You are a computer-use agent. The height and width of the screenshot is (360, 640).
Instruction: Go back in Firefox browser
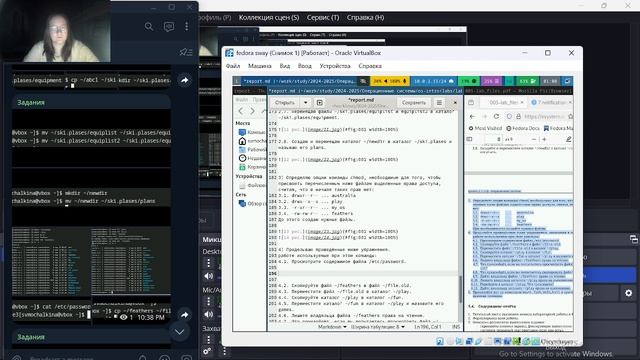point(472,116)
